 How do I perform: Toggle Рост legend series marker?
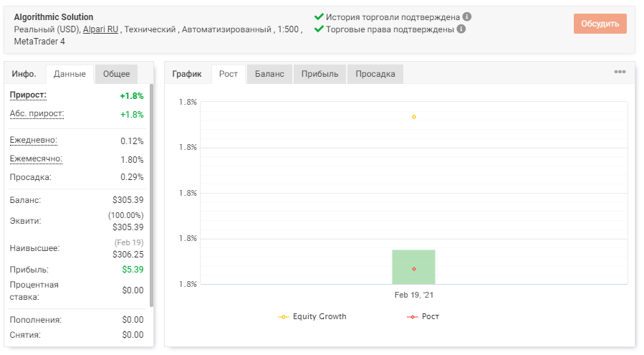pyautogui.click(x=413, y=317)
